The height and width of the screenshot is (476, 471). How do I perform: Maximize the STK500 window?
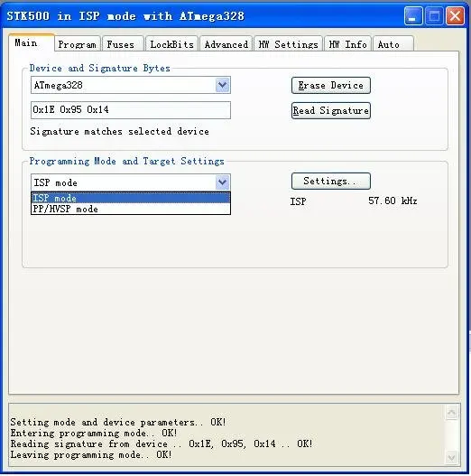coord(434,15)
